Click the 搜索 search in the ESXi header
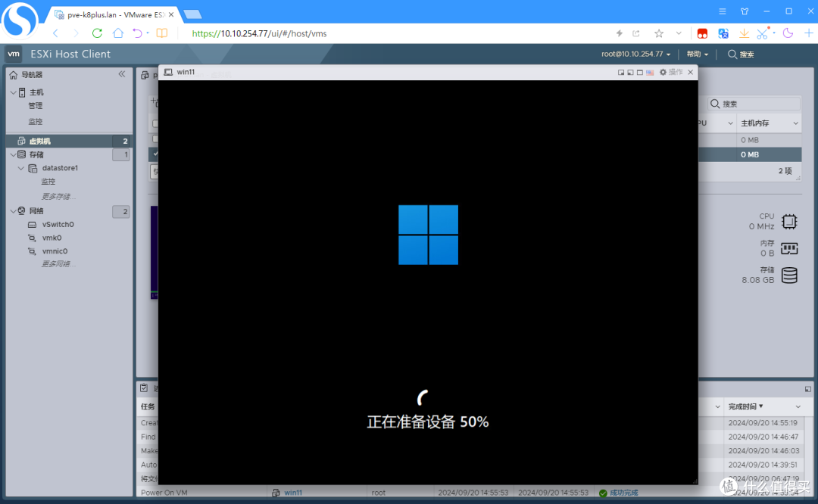 tap(740, 54)
